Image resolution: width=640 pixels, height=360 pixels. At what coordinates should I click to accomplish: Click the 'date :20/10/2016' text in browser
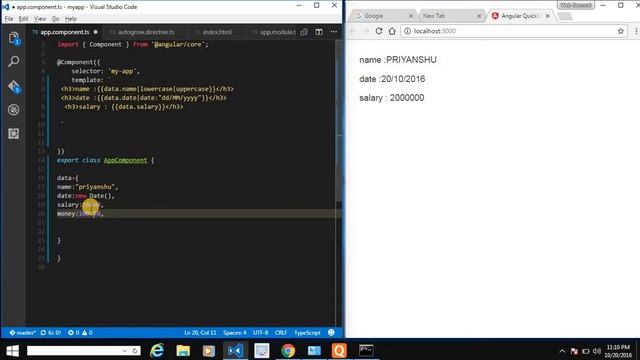click(392, 79)
